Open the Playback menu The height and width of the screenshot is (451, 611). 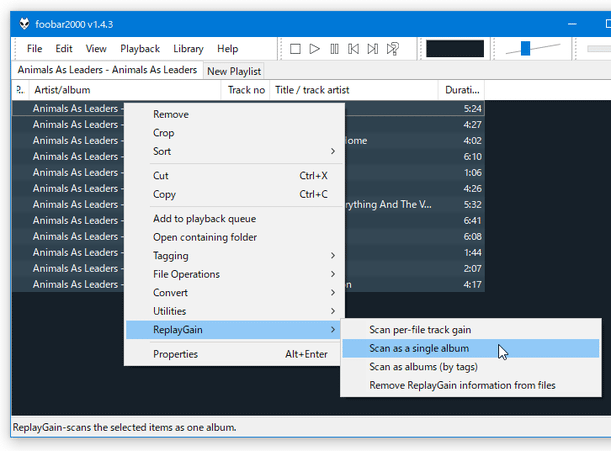coord(140,49)
